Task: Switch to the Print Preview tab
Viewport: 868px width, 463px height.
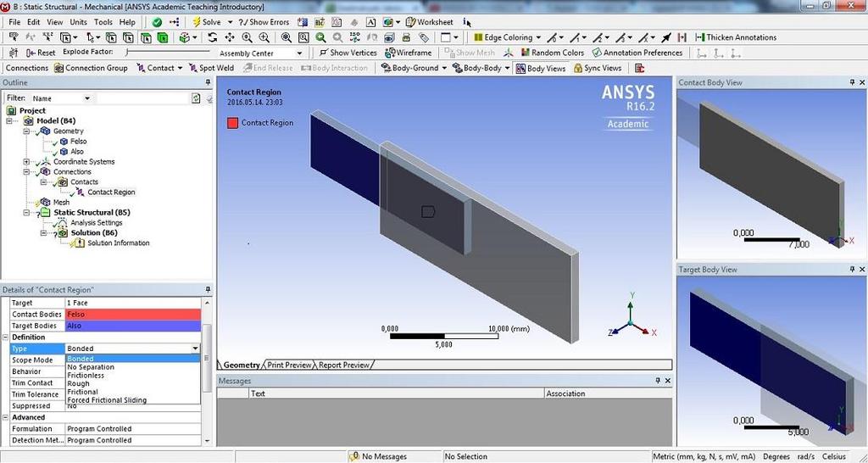Action: point(289,365)
